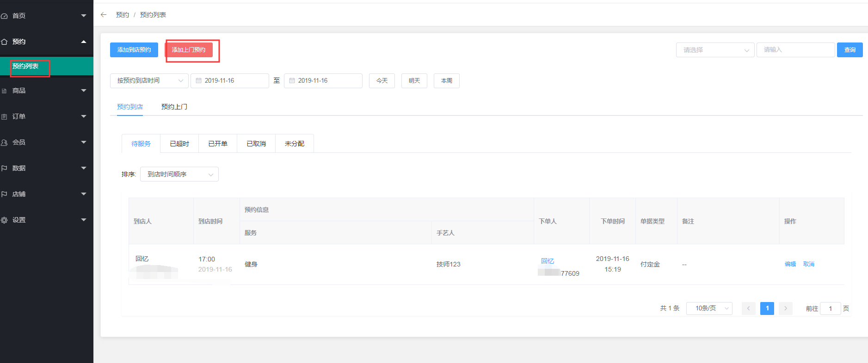Screen dimensions: 868x363
Task: Click 编辑 link in the 回忆 row
Action: tap(790, 264)
